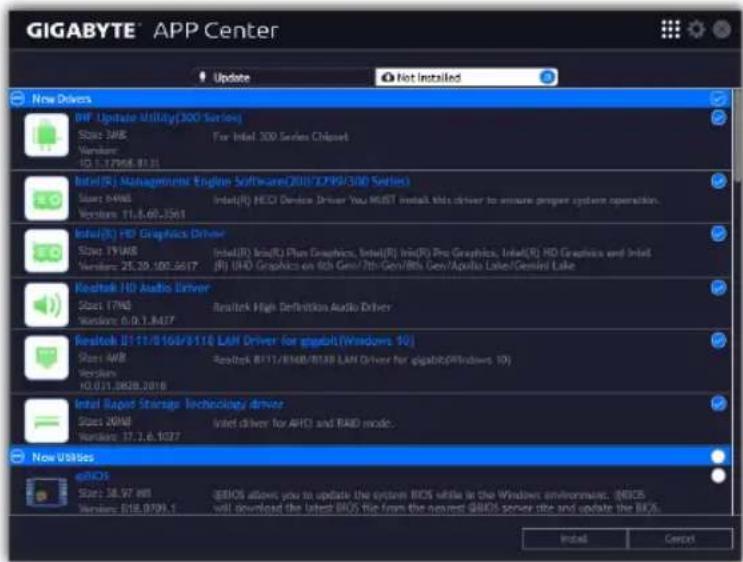743x562 pixels.
Task: Open Realtek HD Audio Driver title
Action: (142, 288)
